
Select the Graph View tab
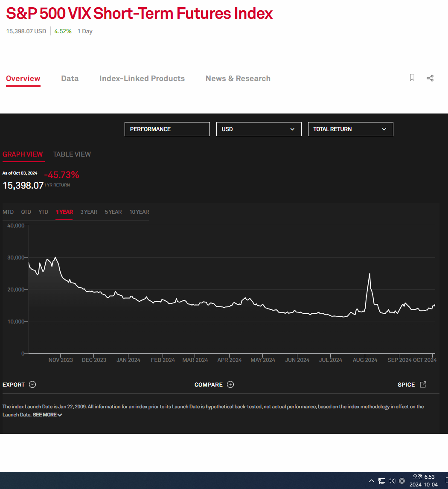point(23,154)
